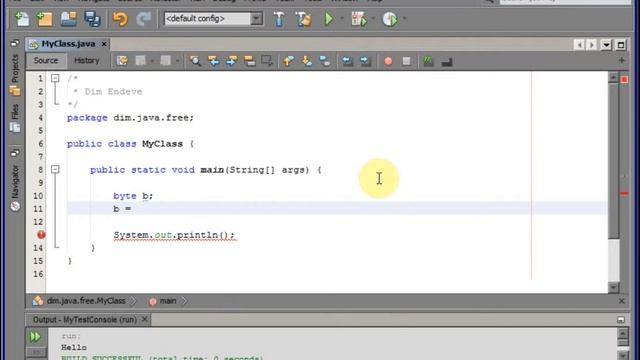640x360 pixels.
Task: Click the New Project icon
Action: 45,19
